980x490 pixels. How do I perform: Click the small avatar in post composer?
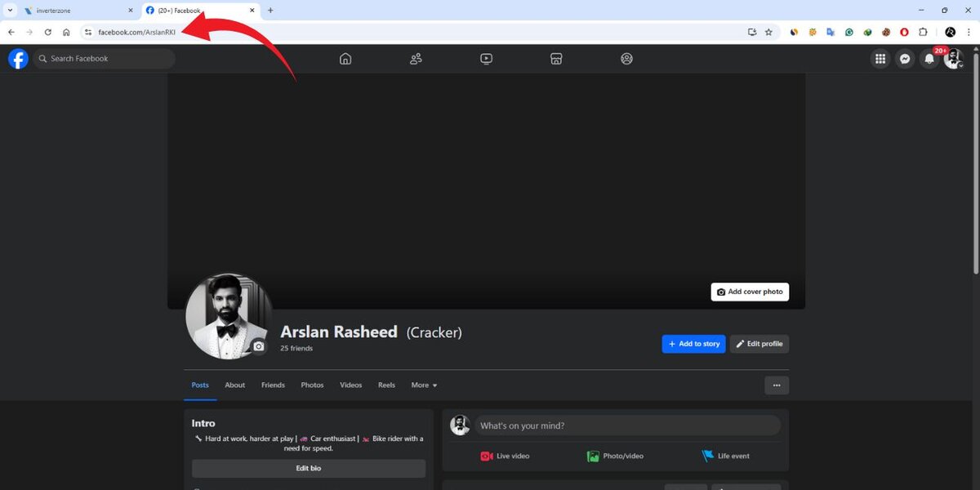pos(460,425)
